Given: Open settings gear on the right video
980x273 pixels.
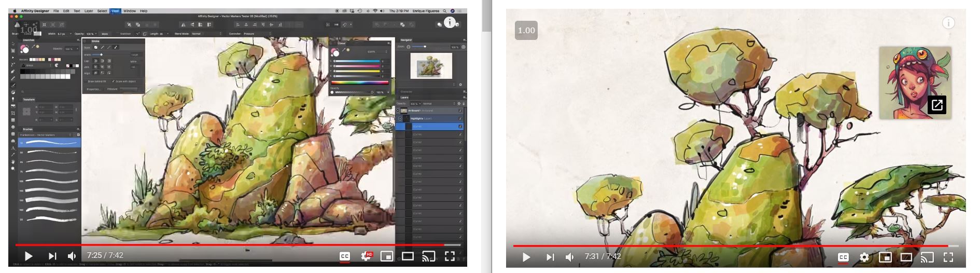Looking at the screenshot, I should point(864,257).
